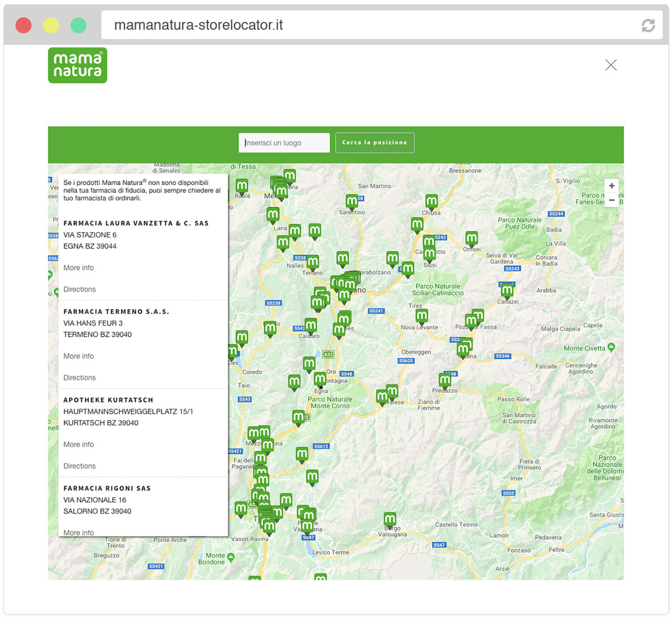Click the marker above Borgo Valsugana
The width and height of the screenshot is (672, 620).
(390, 519)
